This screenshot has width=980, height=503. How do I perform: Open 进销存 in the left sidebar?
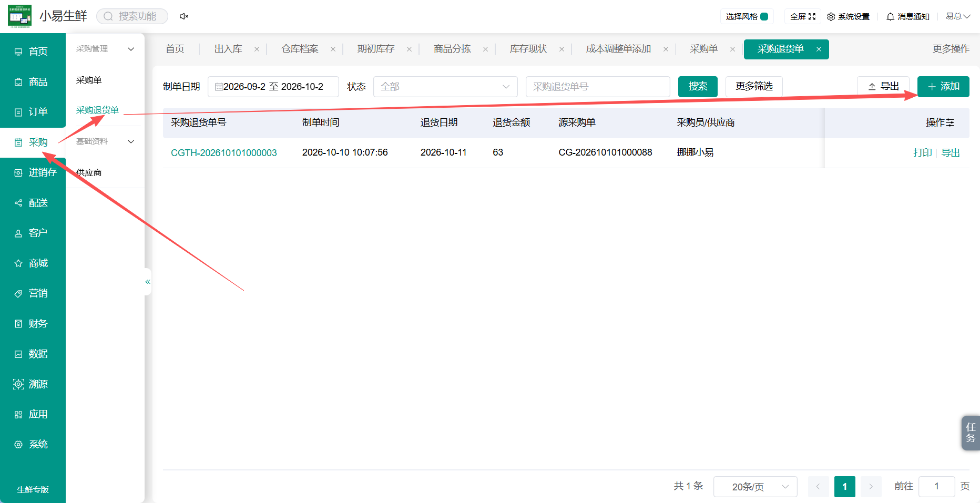tap(33, 172)
